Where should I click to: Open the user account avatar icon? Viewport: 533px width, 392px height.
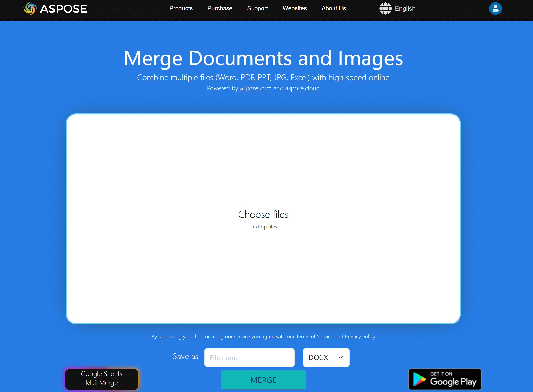(495, 8)
